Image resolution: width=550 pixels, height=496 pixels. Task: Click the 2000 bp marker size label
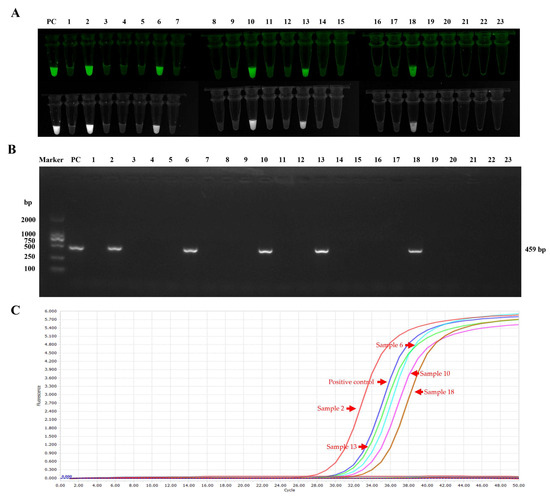28,220
